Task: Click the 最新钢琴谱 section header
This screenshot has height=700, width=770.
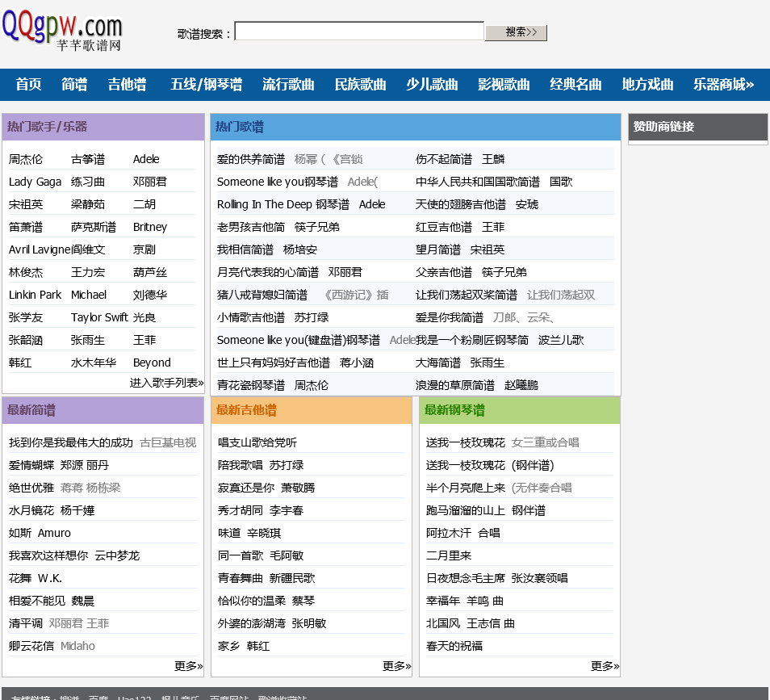Action: click(x=520, y=410)
